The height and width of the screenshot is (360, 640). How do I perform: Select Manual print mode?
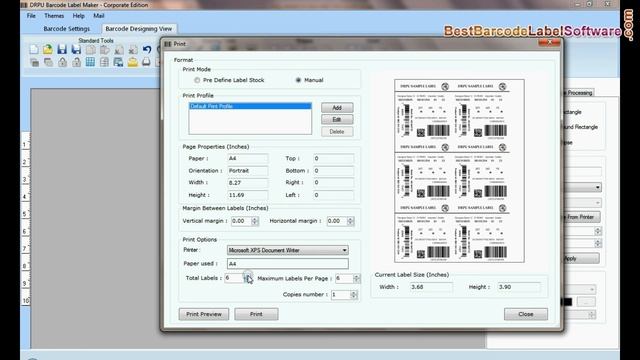[x=298, y=80]
